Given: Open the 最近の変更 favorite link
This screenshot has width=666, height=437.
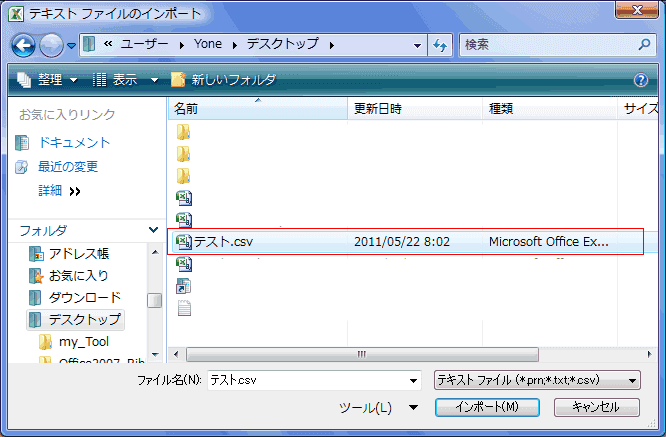Looking at the screenshot, I should tap(68, 166).
